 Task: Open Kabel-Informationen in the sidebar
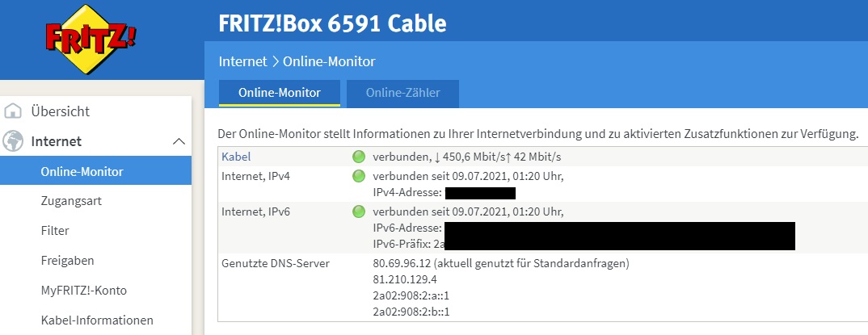97,320
